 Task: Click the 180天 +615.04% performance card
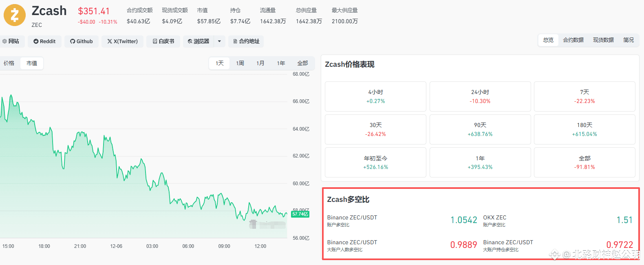(x=584, y=129)
